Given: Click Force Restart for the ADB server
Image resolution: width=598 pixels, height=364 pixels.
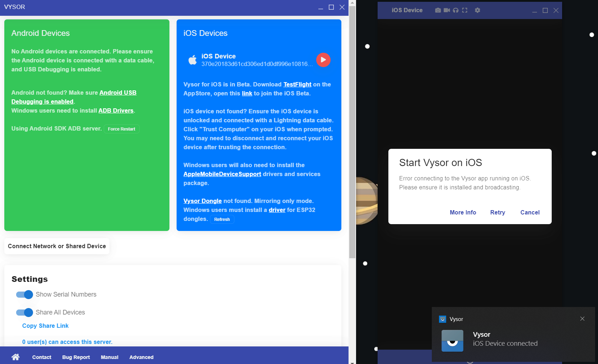Looking at the screenshot, I should pos(122,129).
